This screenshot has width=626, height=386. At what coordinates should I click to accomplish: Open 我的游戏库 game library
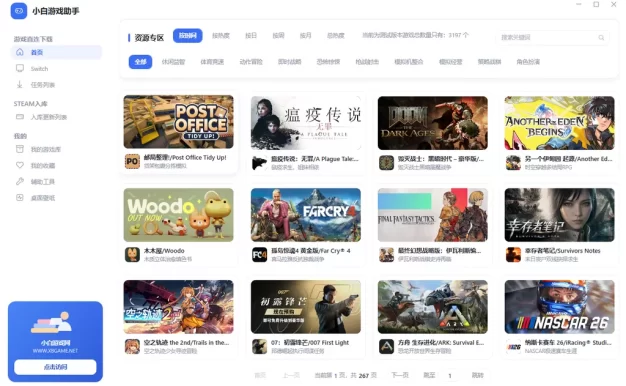coord(56,149)
